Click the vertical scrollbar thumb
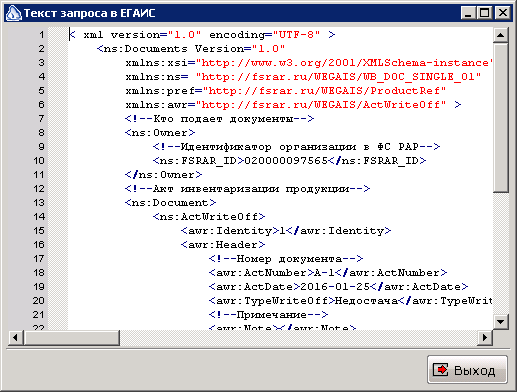 [x=501, y=117]
